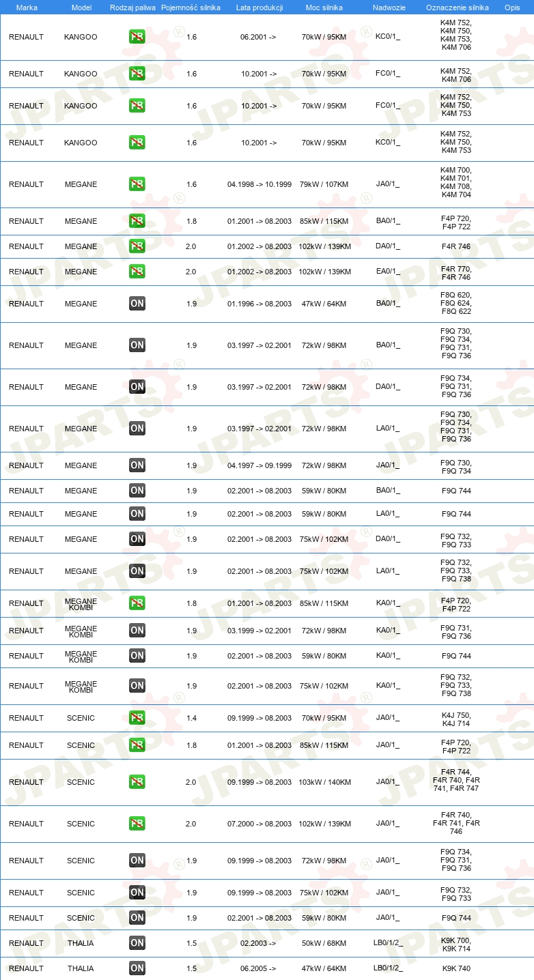Select the ON icon for MEGANE KOMBI 03.1999

coord(137,631)
